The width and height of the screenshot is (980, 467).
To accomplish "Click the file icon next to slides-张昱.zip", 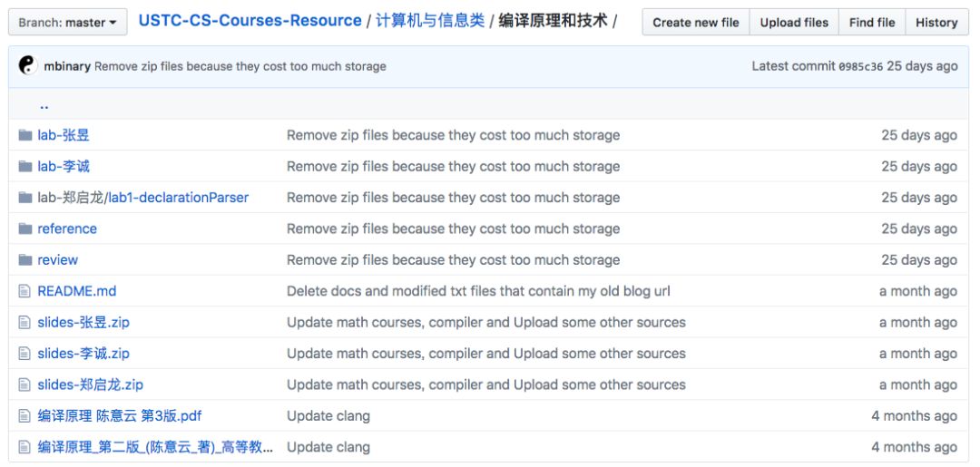I will [25, 322].
